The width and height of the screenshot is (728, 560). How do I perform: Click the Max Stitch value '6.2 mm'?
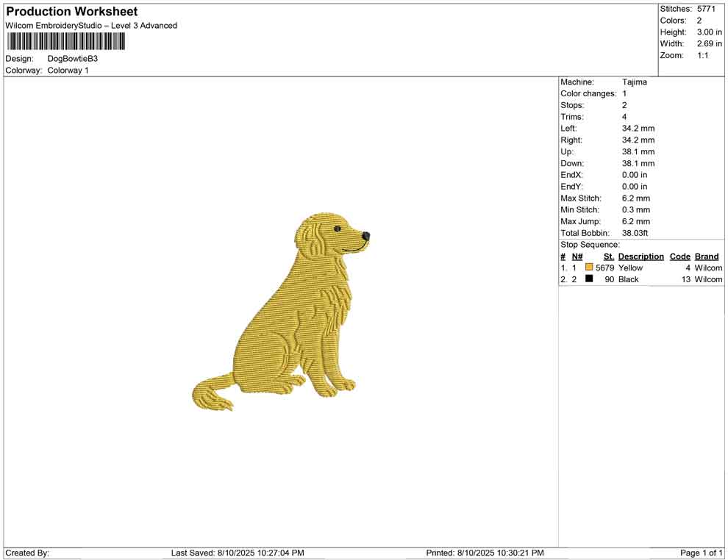coord(636,198)
